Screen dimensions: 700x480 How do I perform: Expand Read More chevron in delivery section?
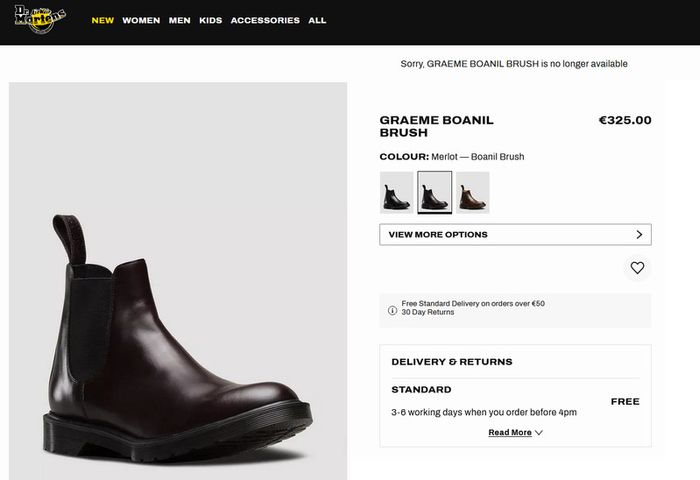(x=538, y=433)
